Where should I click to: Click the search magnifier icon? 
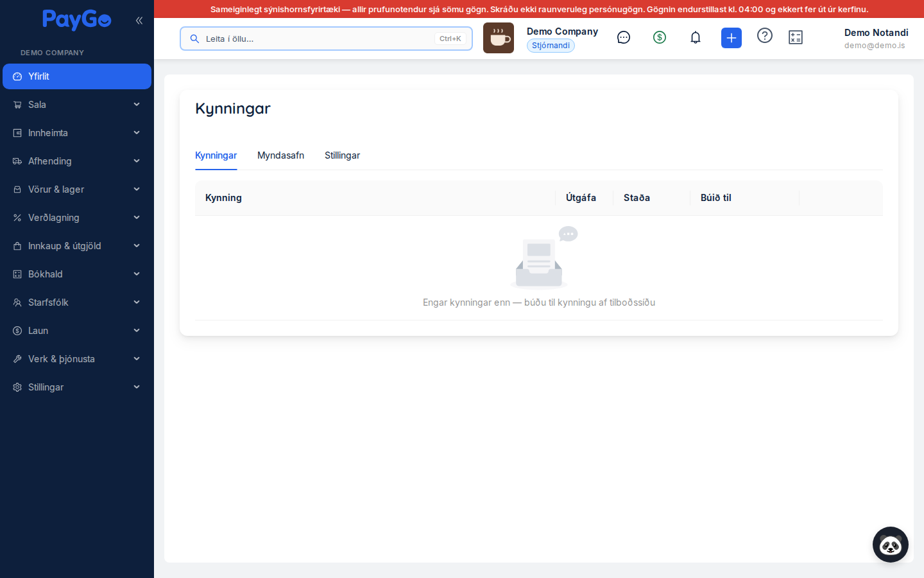point(194,39)
